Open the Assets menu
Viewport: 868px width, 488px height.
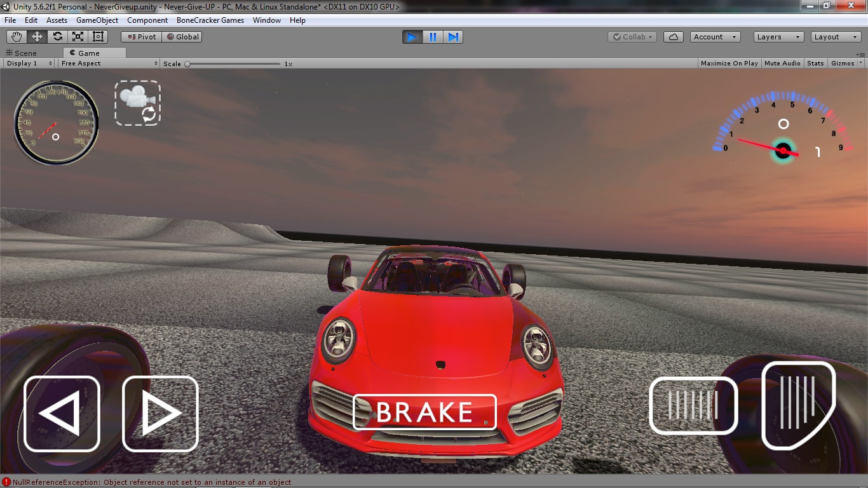pyautogui.click(x=57, y=20)
